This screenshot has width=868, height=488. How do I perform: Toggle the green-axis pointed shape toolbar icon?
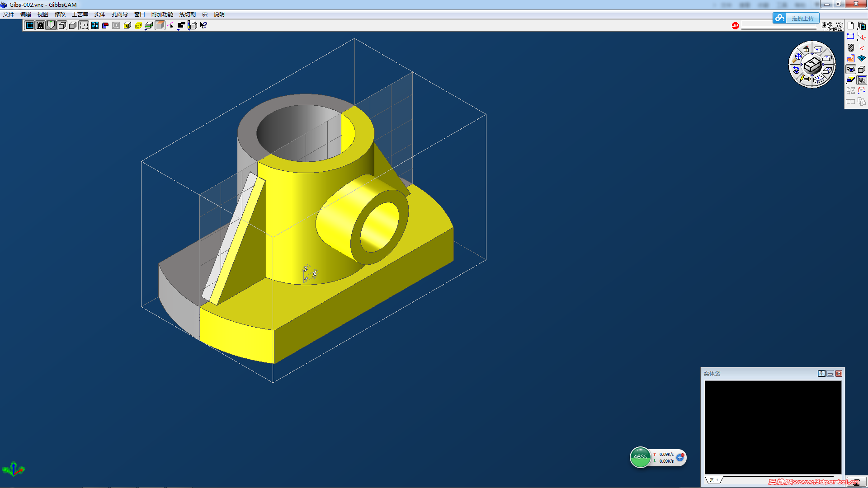pyautogui.click(x=51, y=25)
